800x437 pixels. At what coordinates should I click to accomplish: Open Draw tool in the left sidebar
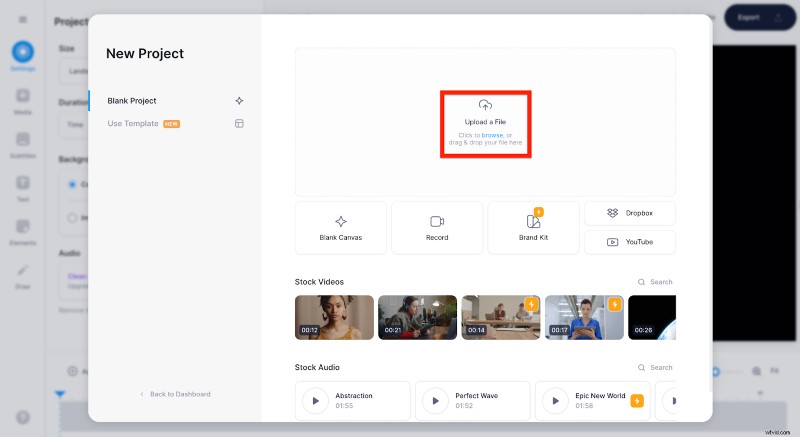23,276
